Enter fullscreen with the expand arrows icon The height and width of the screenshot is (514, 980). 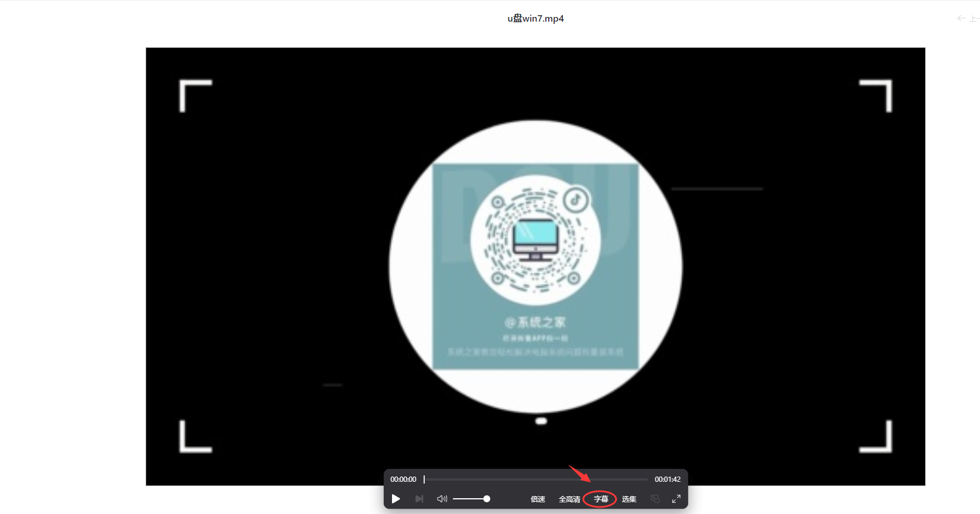pyautogui.click(x=676, y=499)
